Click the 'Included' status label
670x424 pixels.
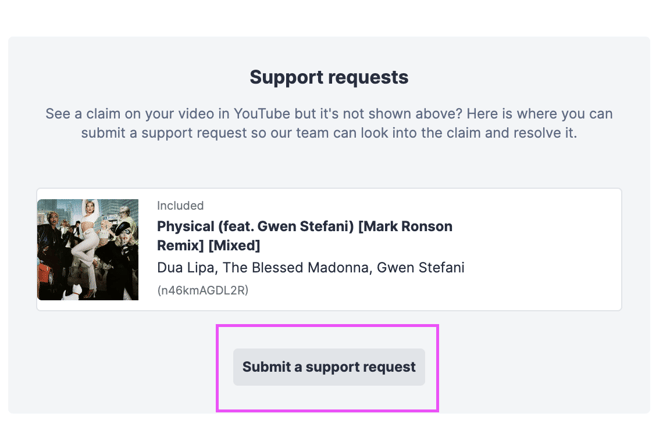pyautogui.click(x=180, y=206)
